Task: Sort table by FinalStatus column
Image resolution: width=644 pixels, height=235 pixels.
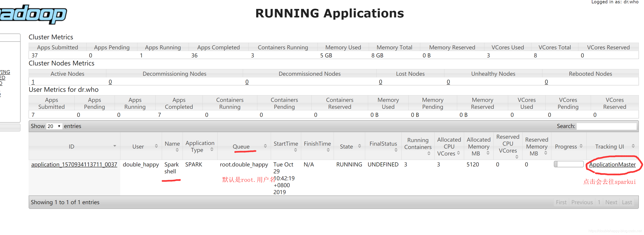Action: pyautogui.click(x=383, y=146)
